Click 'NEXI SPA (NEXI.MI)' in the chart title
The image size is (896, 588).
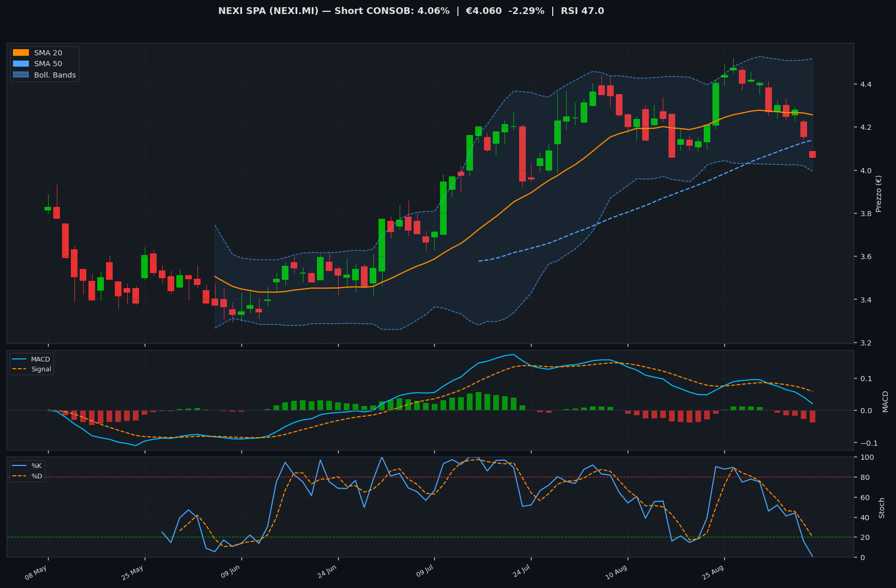point(268,11)
